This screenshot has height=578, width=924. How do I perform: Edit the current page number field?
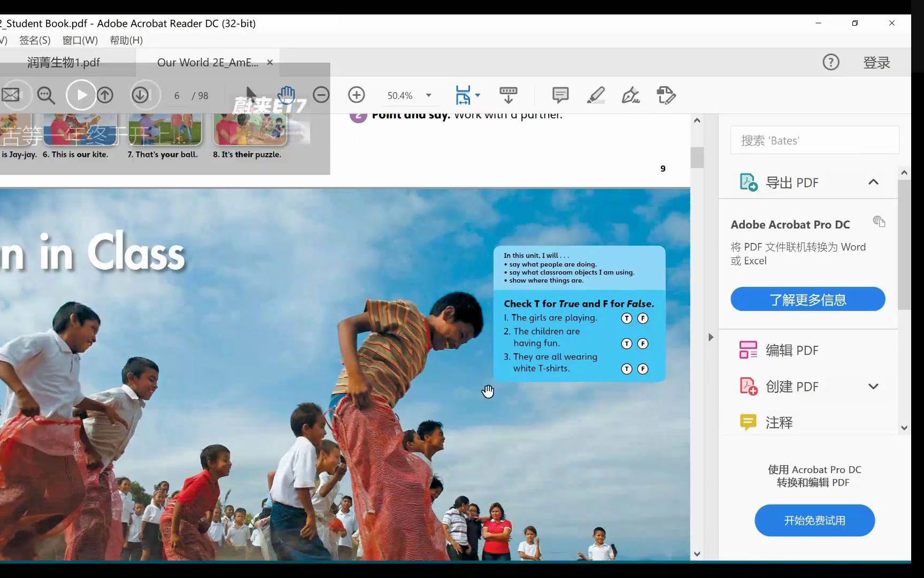pos(176,96)
